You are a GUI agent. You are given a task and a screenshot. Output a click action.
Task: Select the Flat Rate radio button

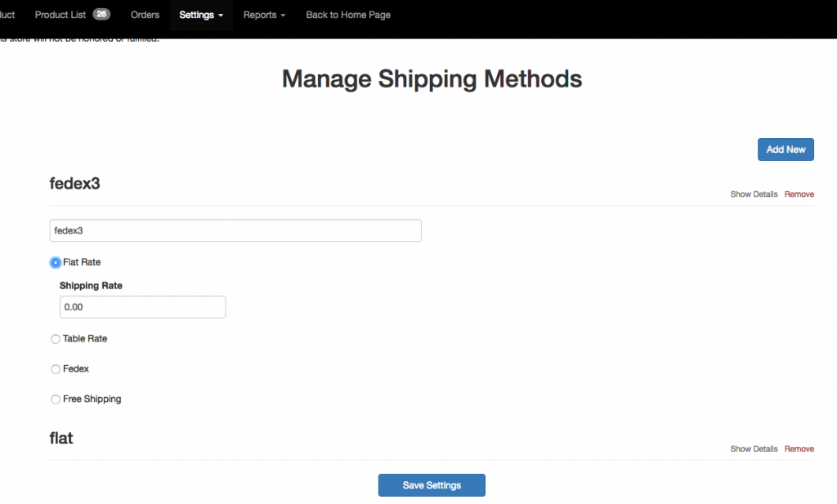pyautogui.click(x=56, y=262)
